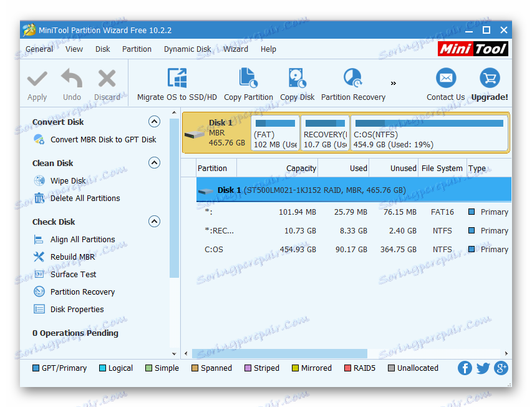532x407 pixels.
Task: Select the C:OS 454.93 GB row
Action: coord(354,250)
